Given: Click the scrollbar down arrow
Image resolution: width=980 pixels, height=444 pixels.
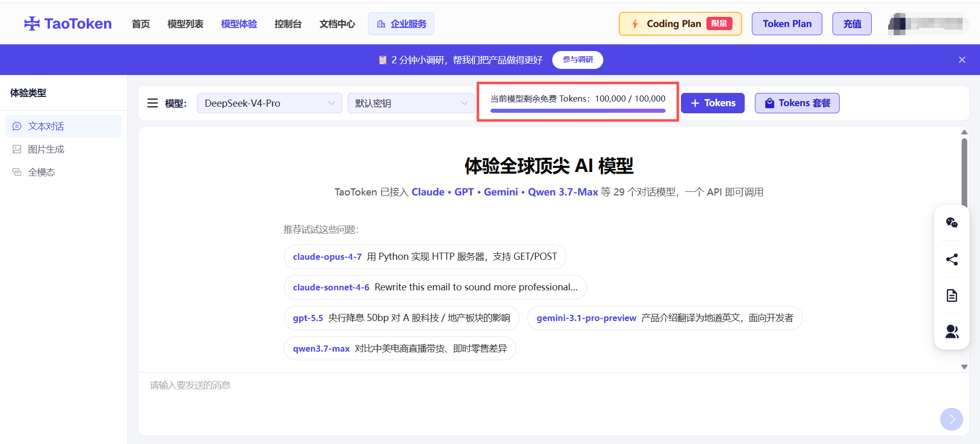Looking at the screenshot, I should (x=964, y=367).
